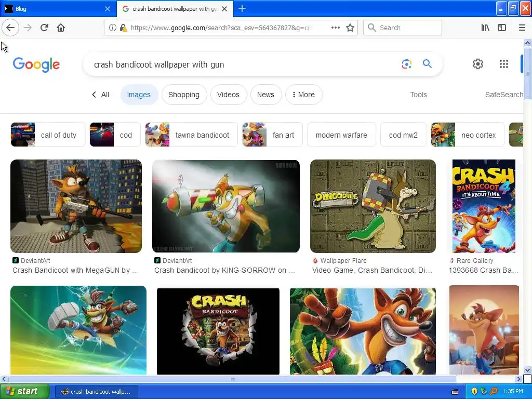Bookmark this page with the star
Screen dimensions: 532x399
point(350,28)
